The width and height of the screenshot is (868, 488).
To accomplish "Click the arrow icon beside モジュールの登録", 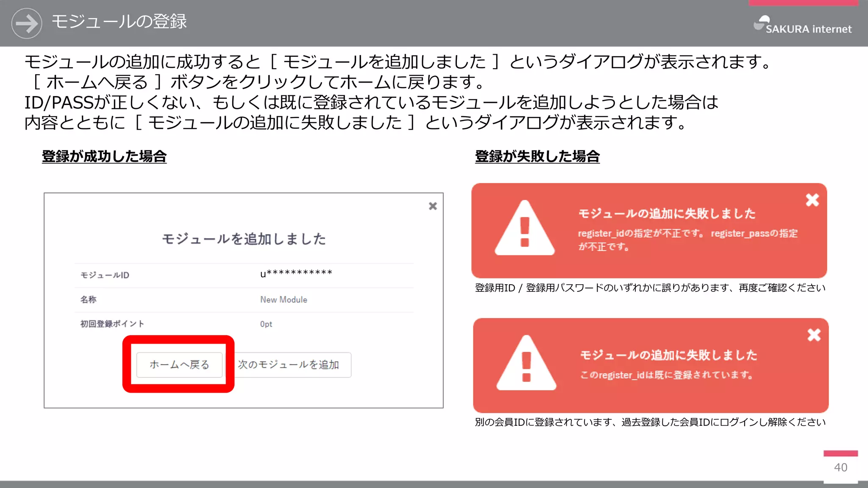I will point(26,23).
